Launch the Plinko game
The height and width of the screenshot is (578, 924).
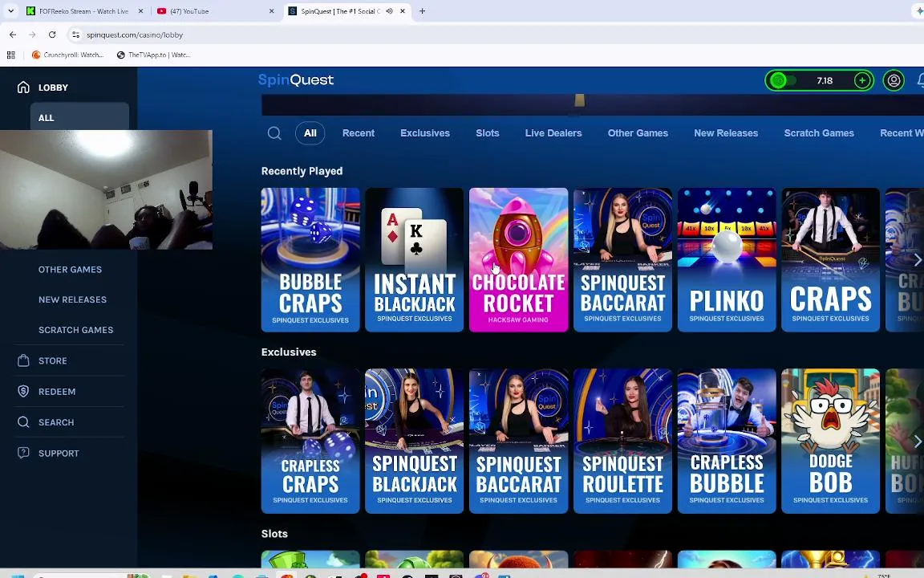(727, 259)
